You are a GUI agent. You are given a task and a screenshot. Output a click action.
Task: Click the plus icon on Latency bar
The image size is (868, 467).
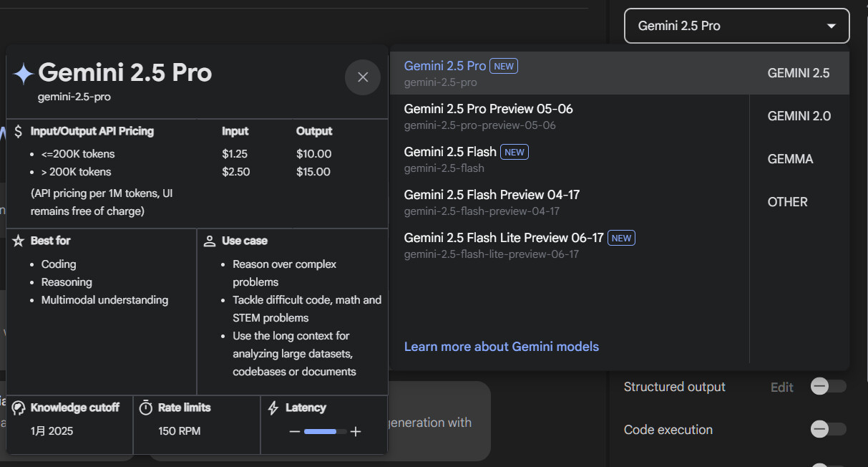(x=356, y=432)
